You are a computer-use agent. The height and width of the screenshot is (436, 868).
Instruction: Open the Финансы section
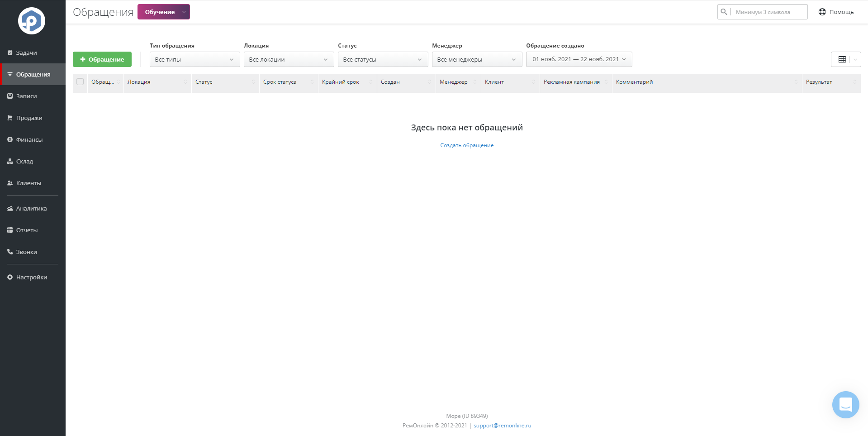(x=33, y=139)
